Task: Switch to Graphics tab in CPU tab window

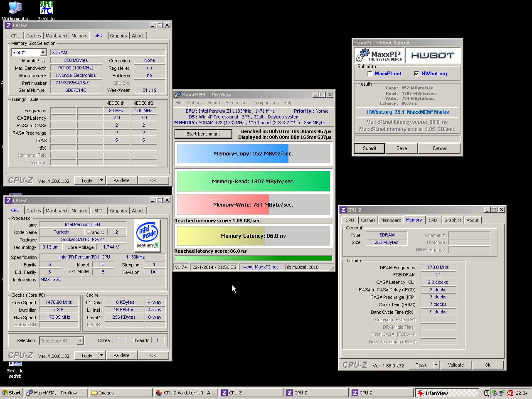Action: coord(118,211)
